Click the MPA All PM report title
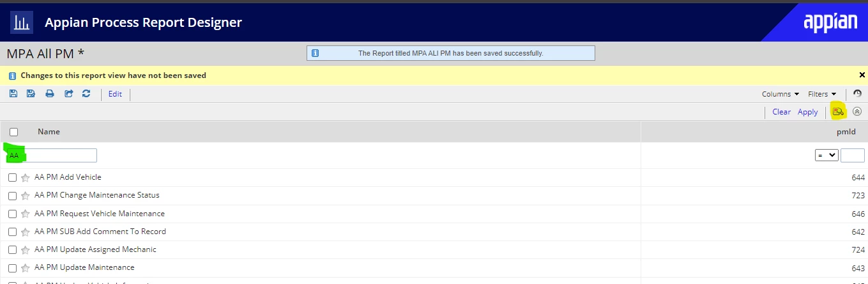This screenshot has width=868, height=284. click(45, 54)
